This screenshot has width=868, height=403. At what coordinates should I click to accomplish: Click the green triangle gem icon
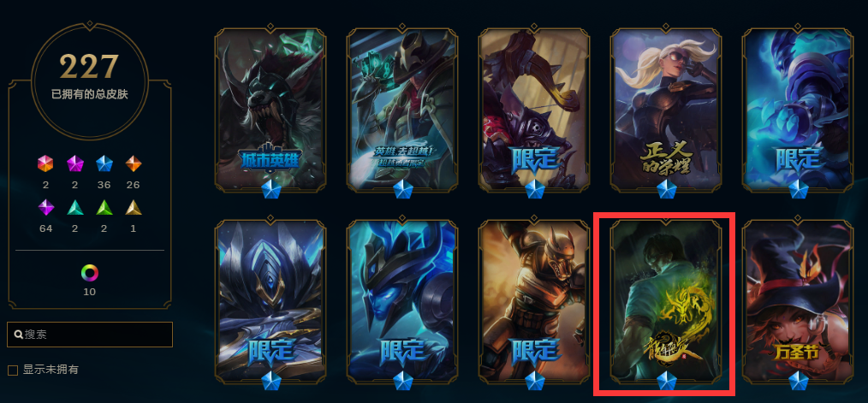104,208
